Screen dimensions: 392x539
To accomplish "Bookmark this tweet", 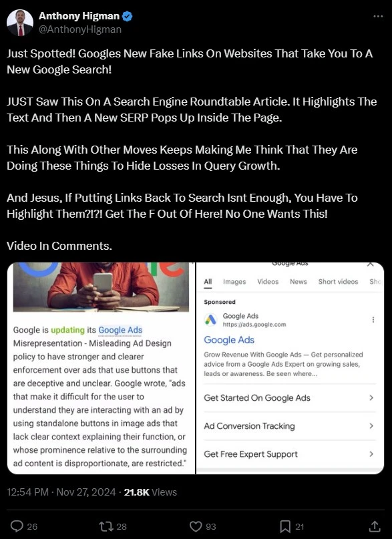I will (285, 526).
